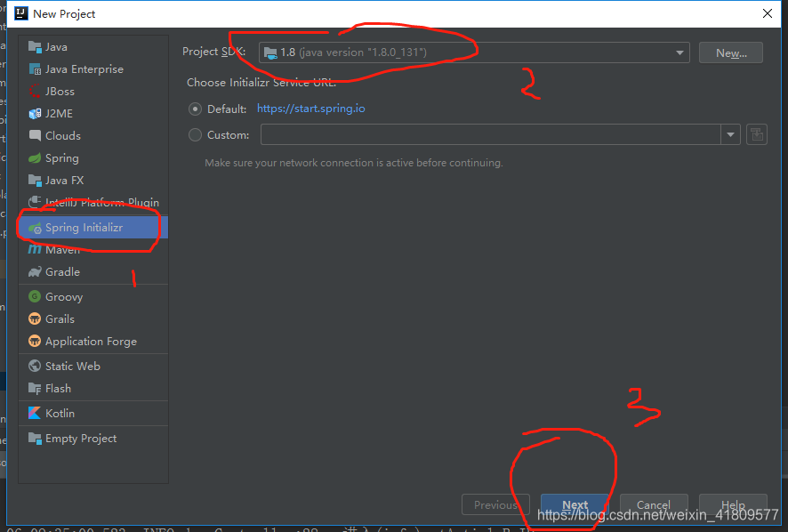Expand the Custom URL history dropdown arrow
Viewport: 788px width, 532px height.
(x=731, y=134)
